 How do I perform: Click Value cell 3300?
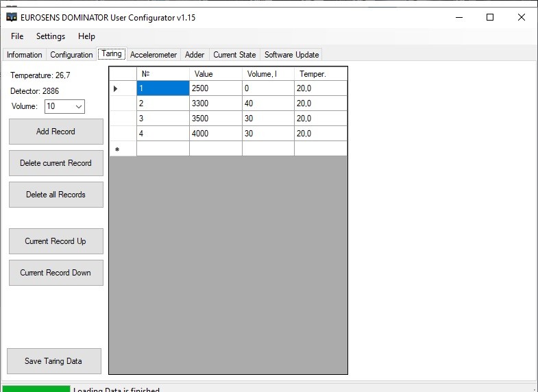(x=216, y=103)
